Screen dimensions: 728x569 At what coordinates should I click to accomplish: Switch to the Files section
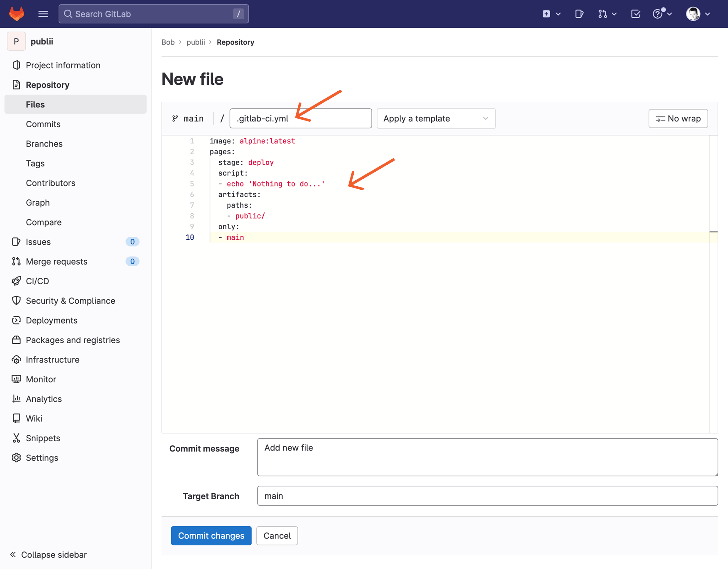(35, 104)
